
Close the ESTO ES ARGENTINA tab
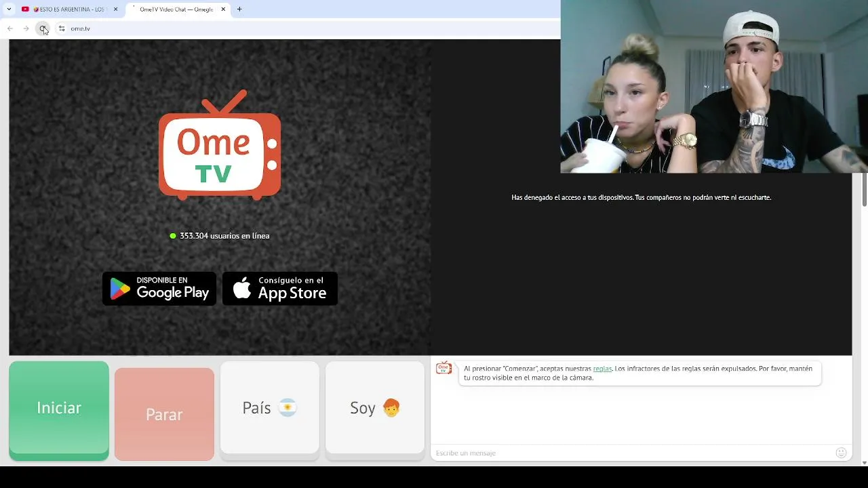coord(116,9)
